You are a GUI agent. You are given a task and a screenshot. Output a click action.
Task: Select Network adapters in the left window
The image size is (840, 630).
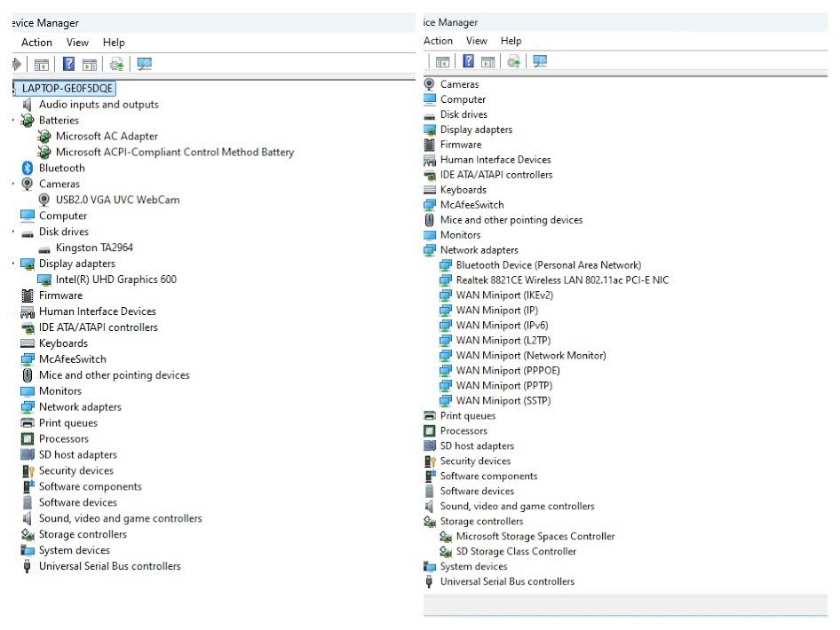pos(80,406)
